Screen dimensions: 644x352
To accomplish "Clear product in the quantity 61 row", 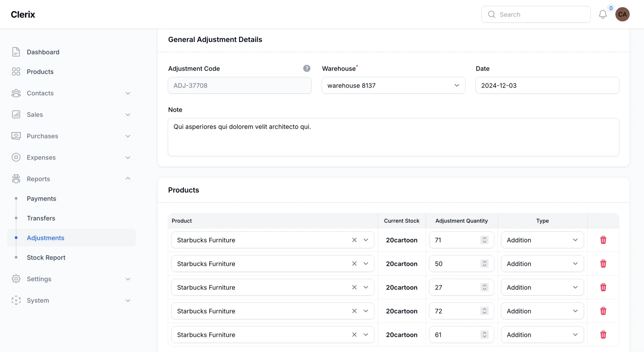I will 354,335.
